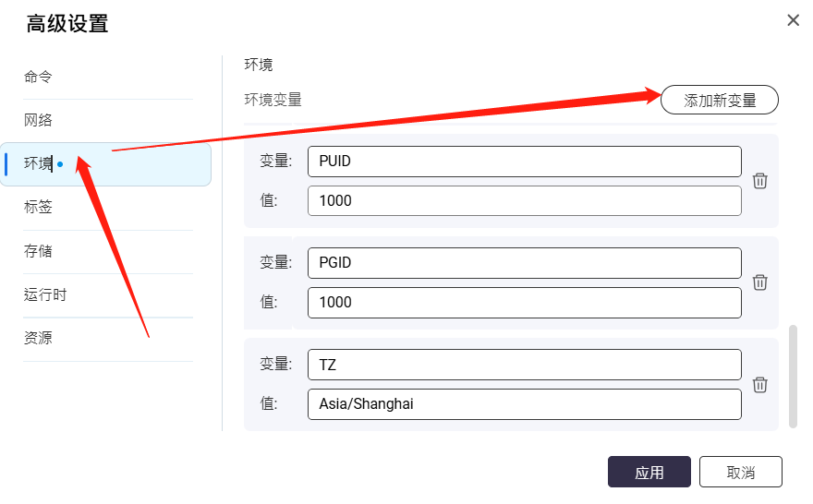Close the advanced settings dialog
This screenshot has width=813, height=504.
coord(793,20)
